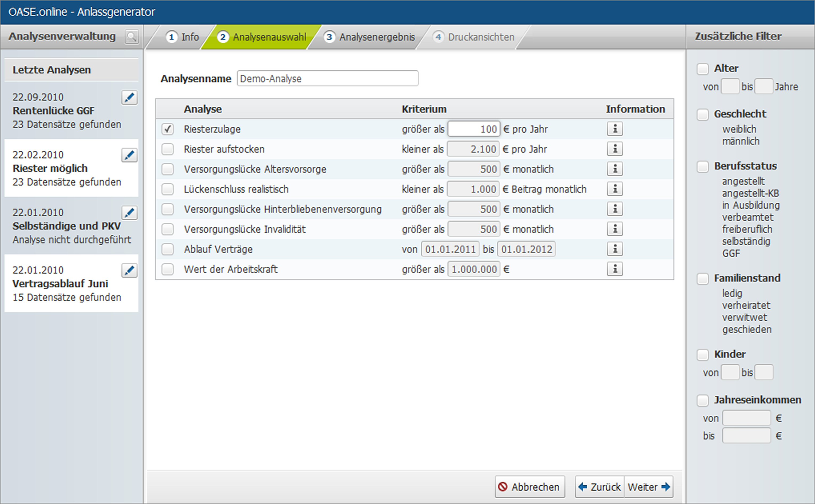Enable the Berufsstatus filter
Image resolution: width=815 pixels, height=504 pixels.
(x=702, y=167)
